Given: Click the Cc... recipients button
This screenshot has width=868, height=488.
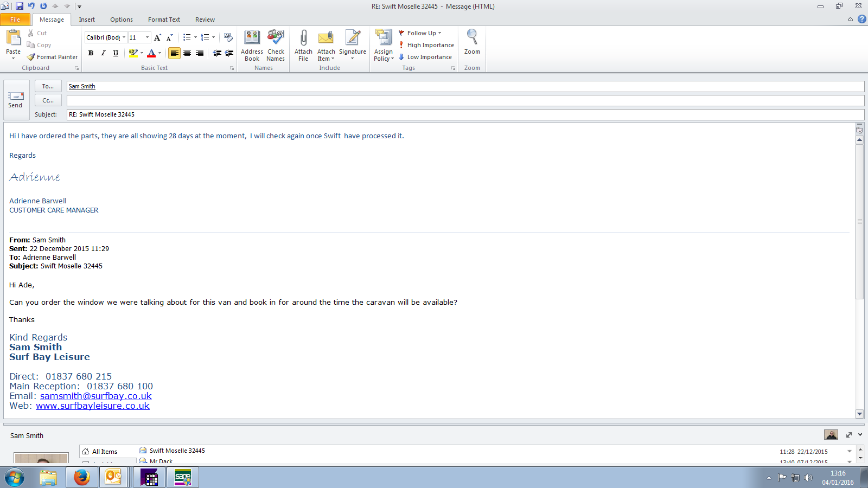Looking at the screenshot, I should coord(48,100).
